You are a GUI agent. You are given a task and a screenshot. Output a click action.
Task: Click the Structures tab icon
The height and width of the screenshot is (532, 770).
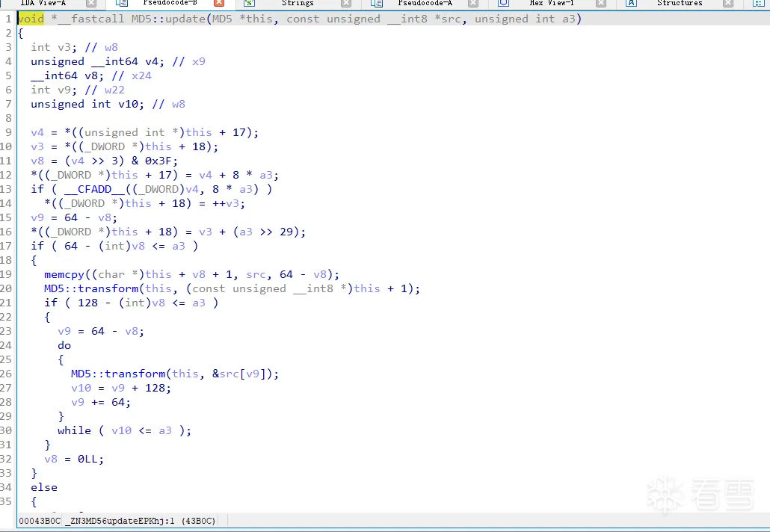pyautogui.click(x=632, y=3)
